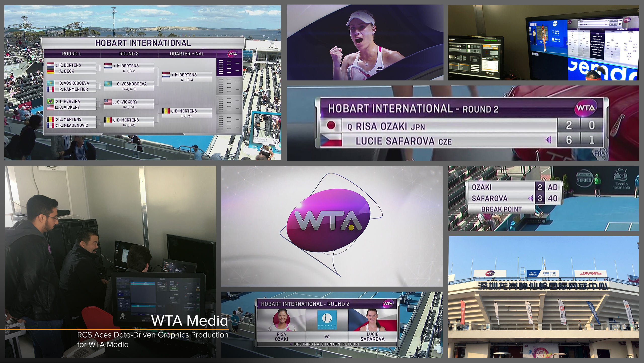644x363 pixels.
Task: Click the HOBART INTERNATIONAL bracket title
Action: pos(143,43)
